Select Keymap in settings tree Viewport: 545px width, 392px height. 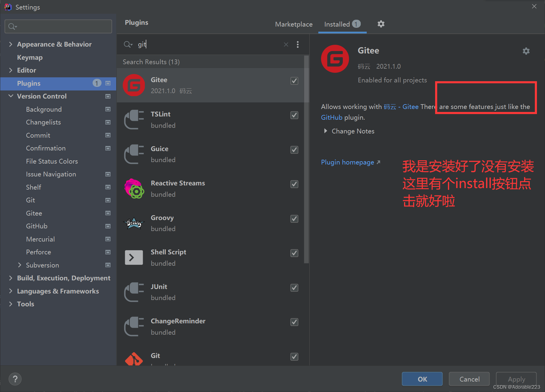[x=30, y=57]
